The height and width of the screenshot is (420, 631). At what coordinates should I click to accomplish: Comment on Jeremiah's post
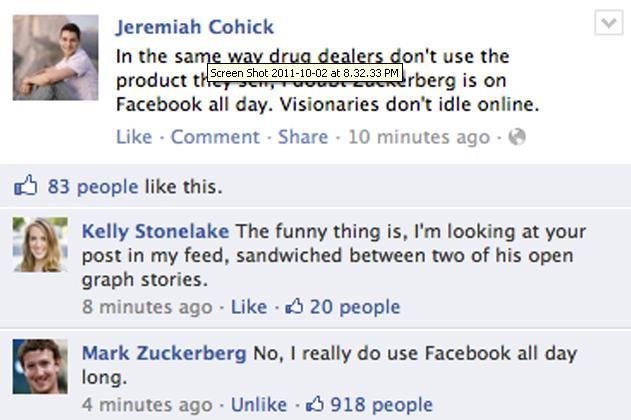coord(215,137)
